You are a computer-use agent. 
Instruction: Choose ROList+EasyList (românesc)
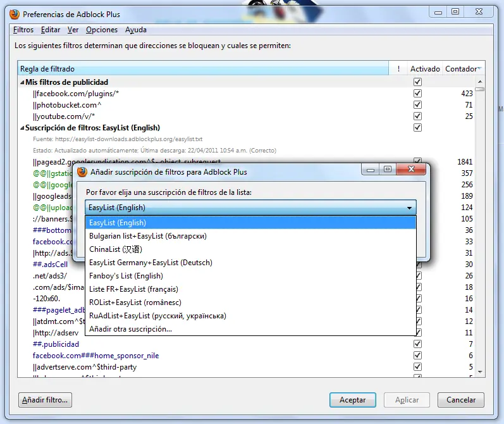pos(250,302)
